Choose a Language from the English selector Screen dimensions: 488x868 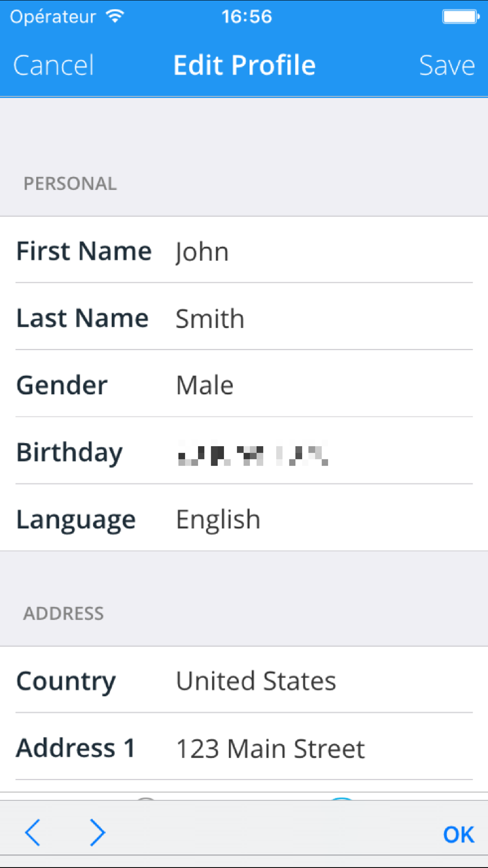(244, 518)
